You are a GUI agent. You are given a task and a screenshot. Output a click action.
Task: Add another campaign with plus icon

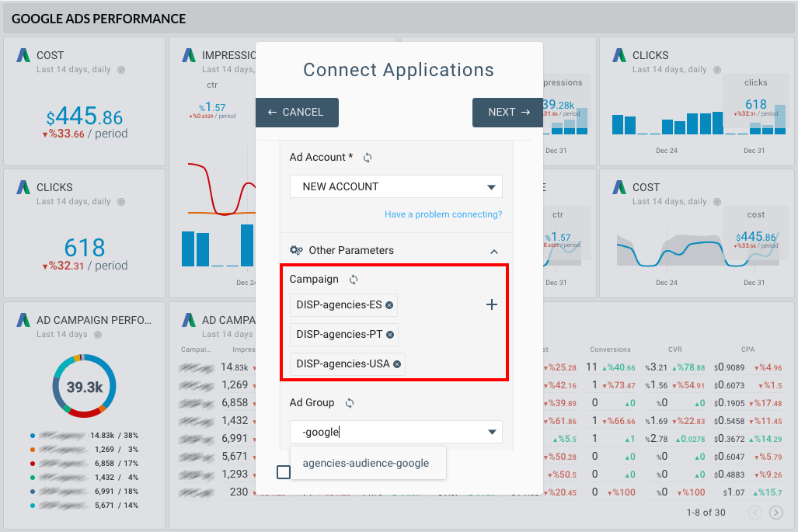click(492, 304)
